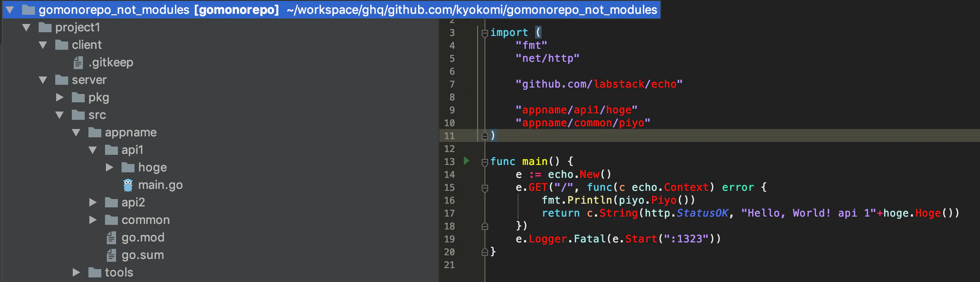Click fold end marker on line 20
Screen dimensions: 980x282
click(x=484, y=252)
